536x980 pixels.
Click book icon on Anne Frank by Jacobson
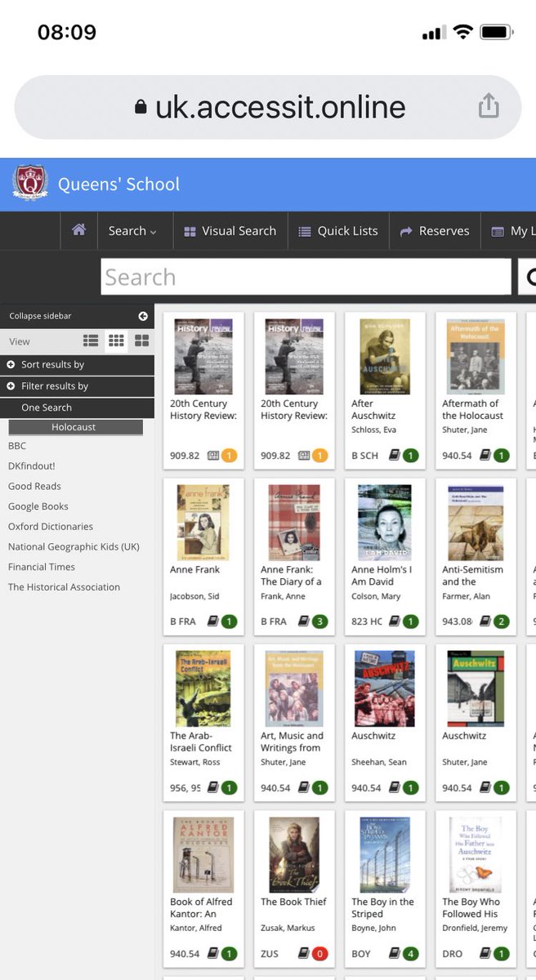[x=212, y=621]
